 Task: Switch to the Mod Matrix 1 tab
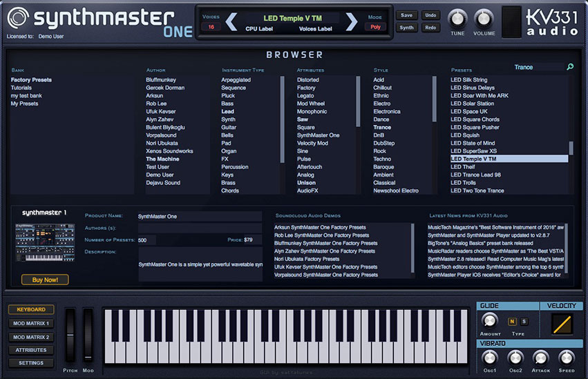point(31,323)
